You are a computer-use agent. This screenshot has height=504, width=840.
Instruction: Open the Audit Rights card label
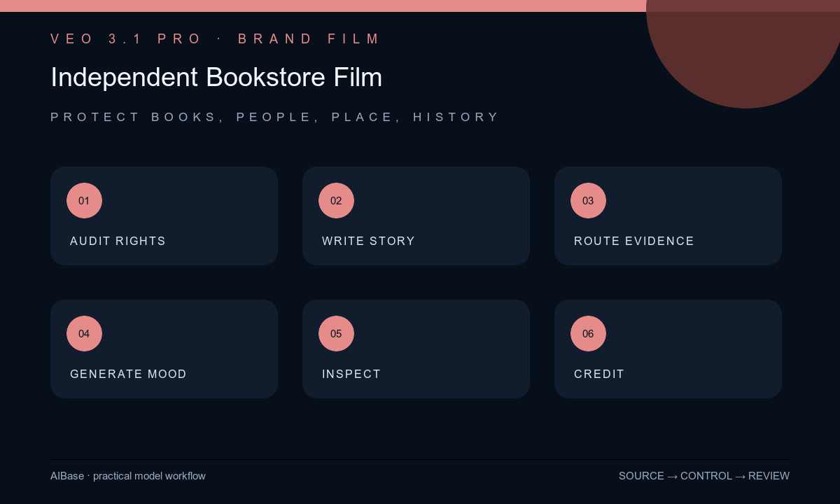118,241
